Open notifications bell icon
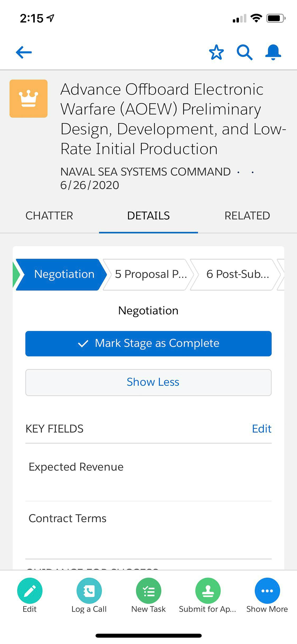Viewport: 297px width, 644px height. (x=273, y=52)
